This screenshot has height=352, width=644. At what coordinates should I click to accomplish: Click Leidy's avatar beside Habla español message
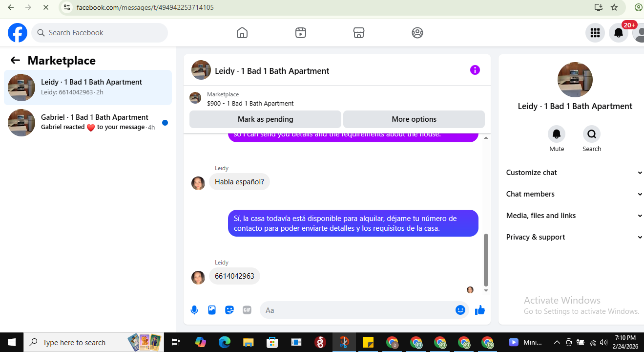198,183
